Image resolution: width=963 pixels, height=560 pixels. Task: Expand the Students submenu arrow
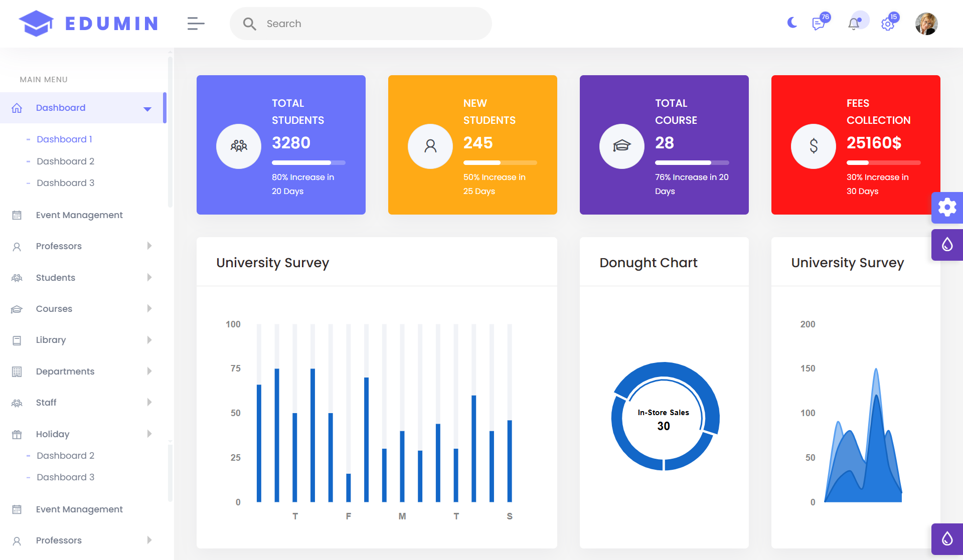click(x=149, y=278)
